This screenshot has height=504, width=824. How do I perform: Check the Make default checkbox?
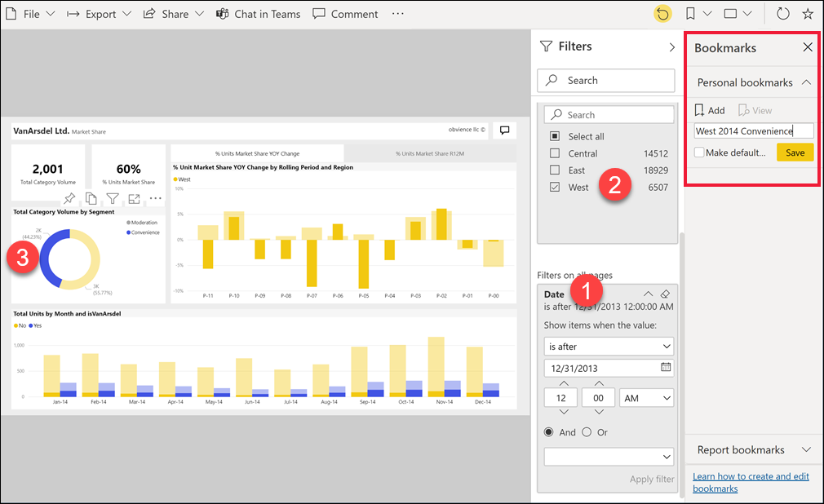[699, 153]
